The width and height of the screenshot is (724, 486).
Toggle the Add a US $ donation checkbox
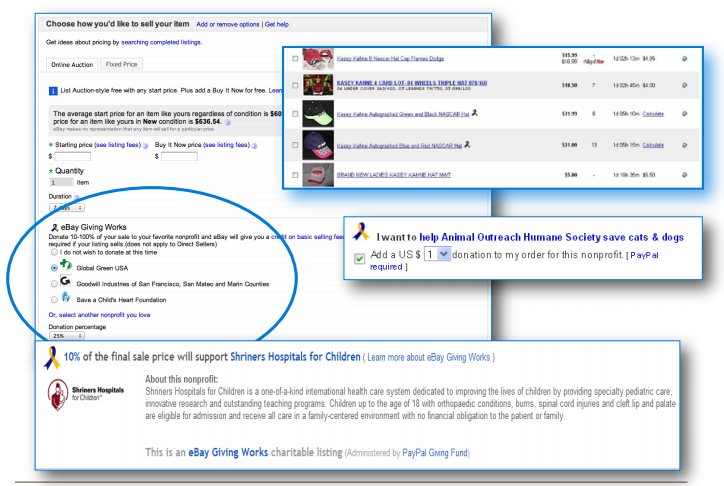359,258
